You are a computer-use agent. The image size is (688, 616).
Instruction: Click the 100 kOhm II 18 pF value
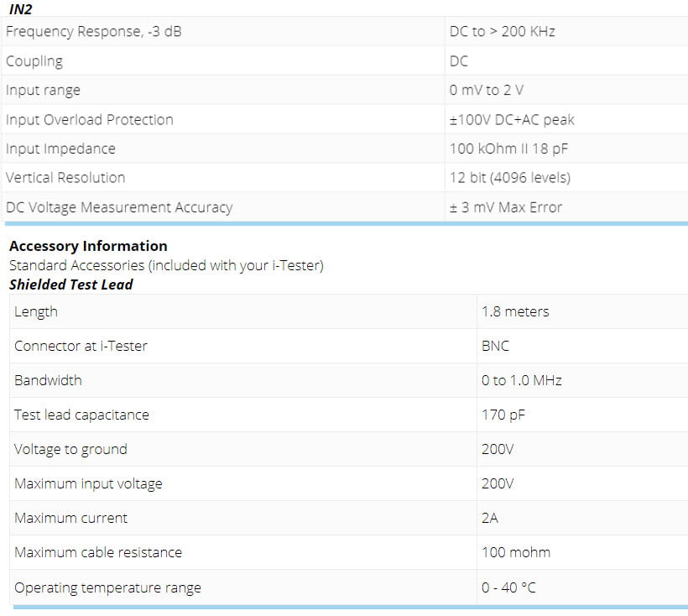click(x=508, y=149)
